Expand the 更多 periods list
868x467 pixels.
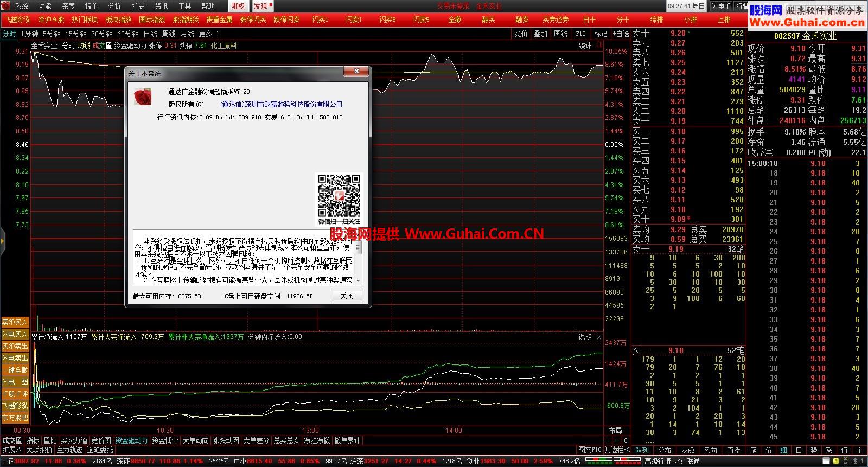click(x=209, y=34)
